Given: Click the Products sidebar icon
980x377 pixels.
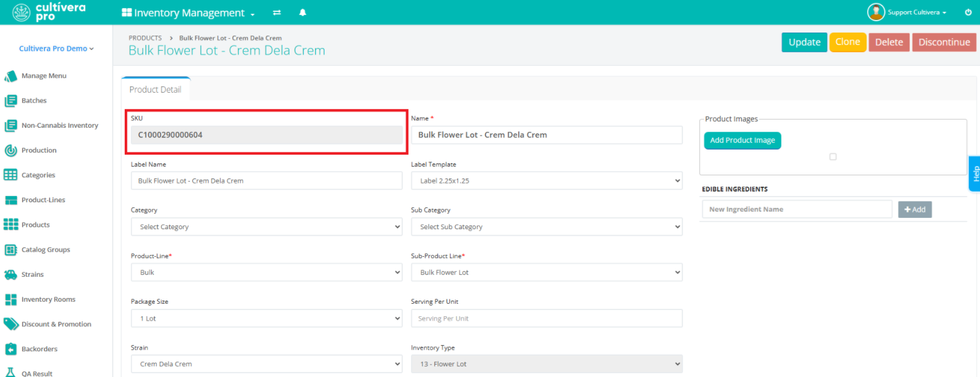Looking at the screenshot, I should (11, 225).
